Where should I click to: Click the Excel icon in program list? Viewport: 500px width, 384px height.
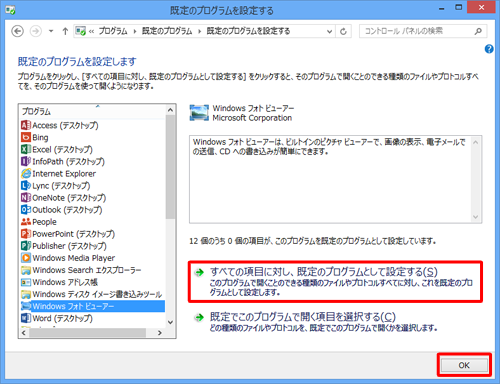(26, 149)
